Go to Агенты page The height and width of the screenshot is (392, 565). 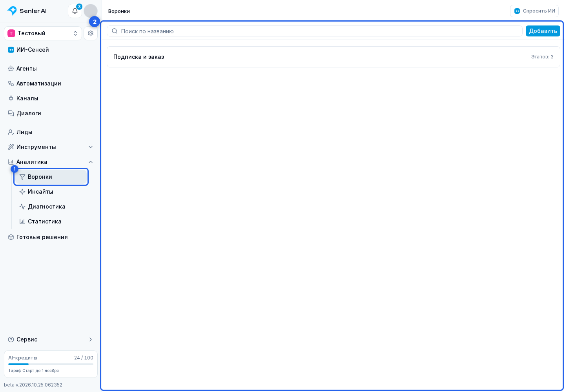pyautogui.click(x=51, y=69)
